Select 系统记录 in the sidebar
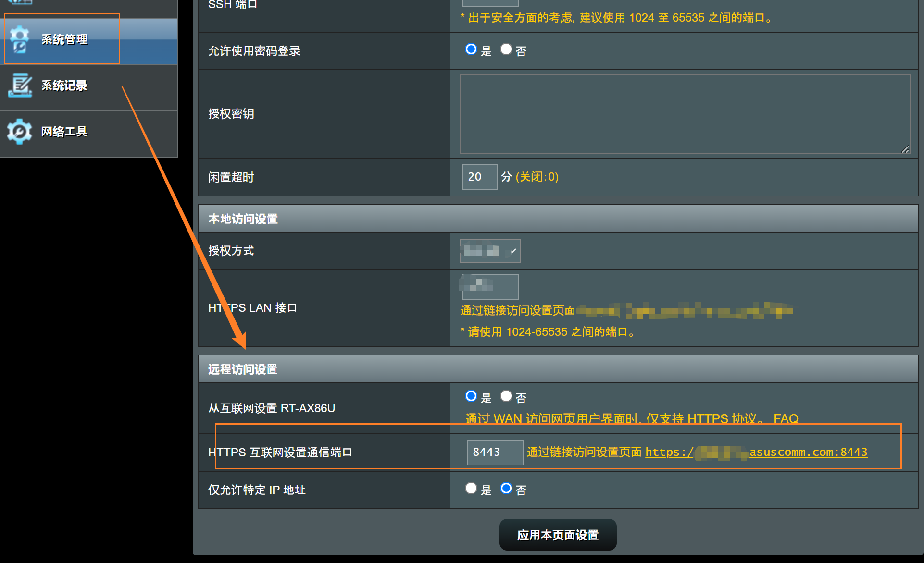The image size is (924, 563). (x=89, y=87)
